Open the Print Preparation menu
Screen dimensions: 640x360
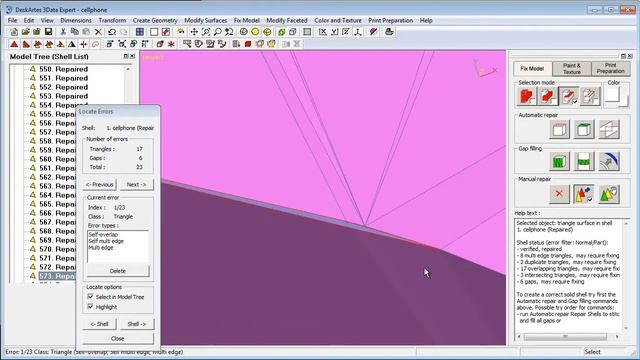pos(391,20)
